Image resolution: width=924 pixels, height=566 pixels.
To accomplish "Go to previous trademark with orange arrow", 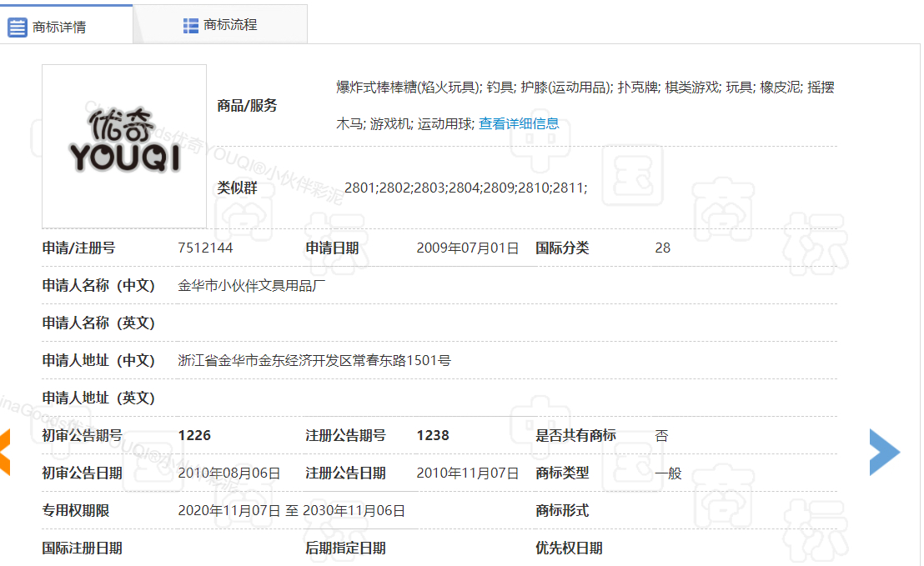I will click(x=5, y=453).
